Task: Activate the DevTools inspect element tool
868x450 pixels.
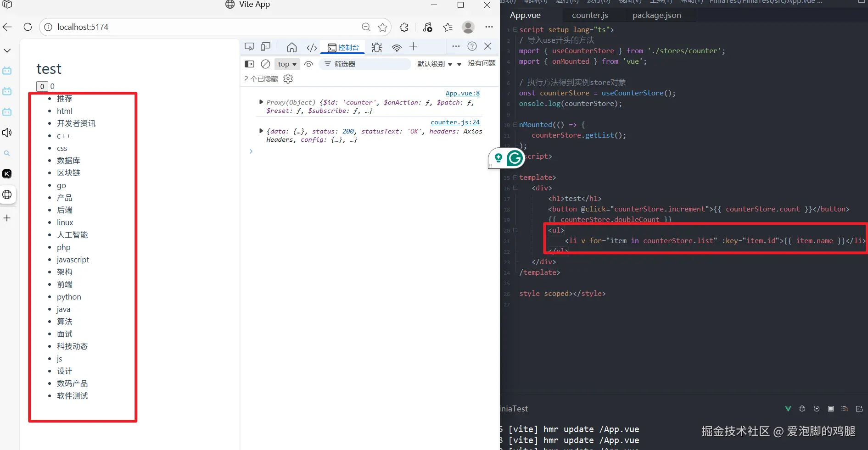Action: pos(249,47)
